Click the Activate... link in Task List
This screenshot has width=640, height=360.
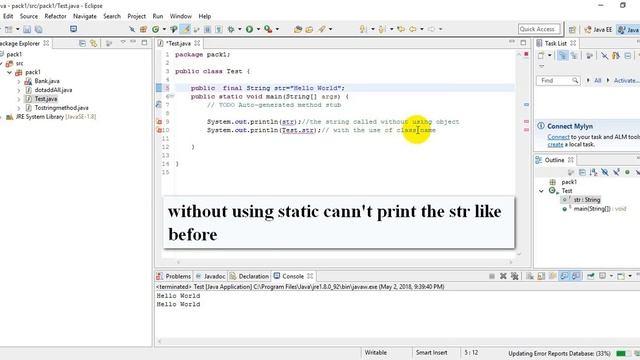coord(626,80)
